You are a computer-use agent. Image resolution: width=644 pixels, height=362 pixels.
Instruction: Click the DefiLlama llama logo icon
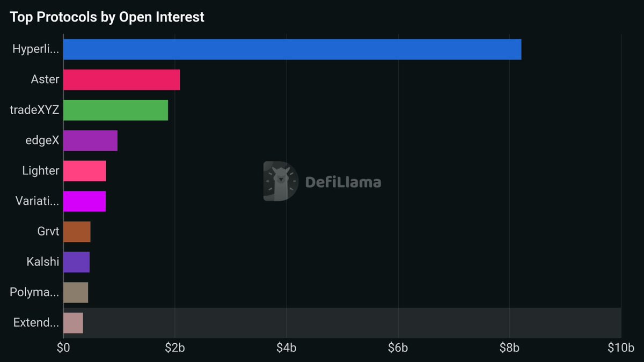280,181
